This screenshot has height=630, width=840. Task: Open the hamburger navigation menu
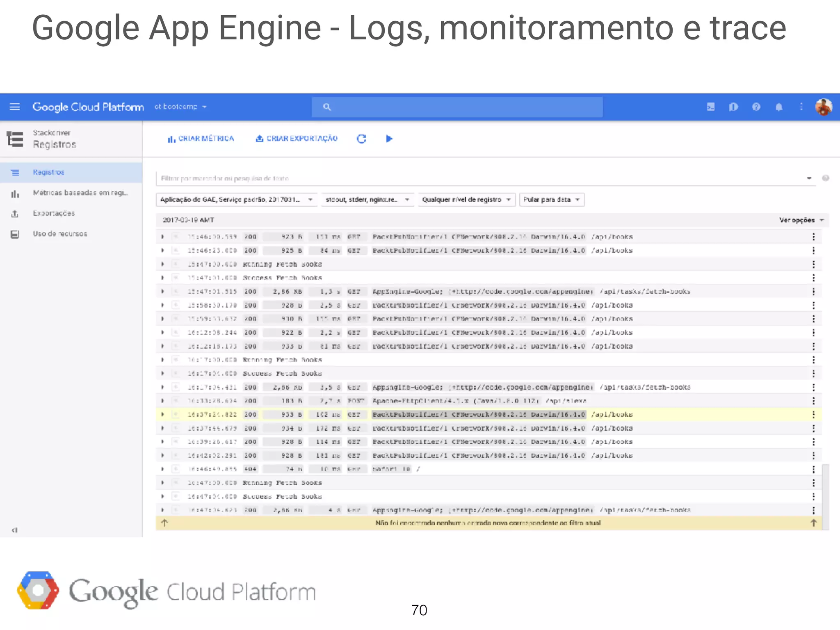tap(15, 107)
